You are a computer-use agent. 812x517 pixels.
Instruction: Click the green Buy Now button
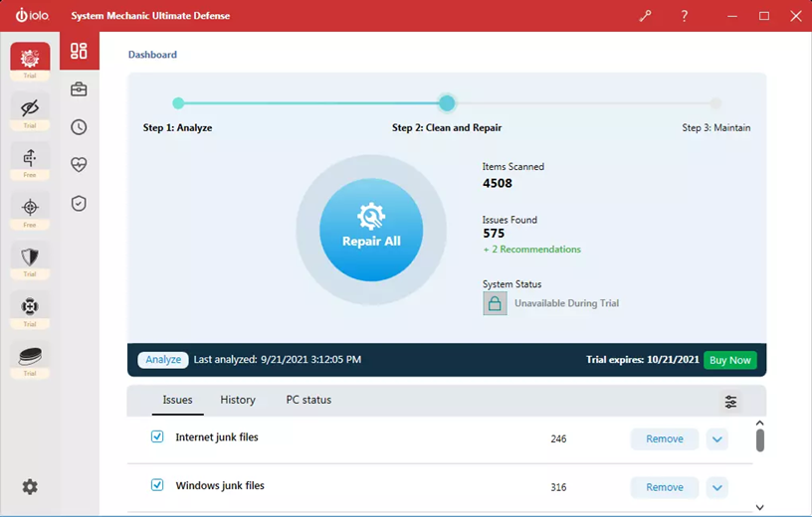729,360
